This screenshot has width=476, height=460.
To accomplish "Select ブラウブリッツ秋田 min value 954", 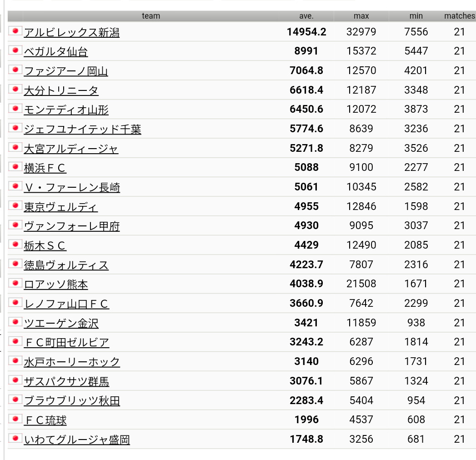I will 416,400.
